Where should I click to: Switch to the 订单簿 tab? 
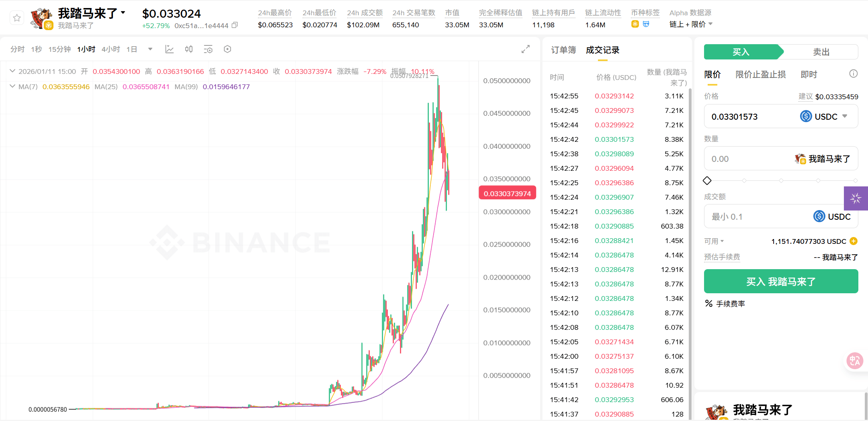563,50
